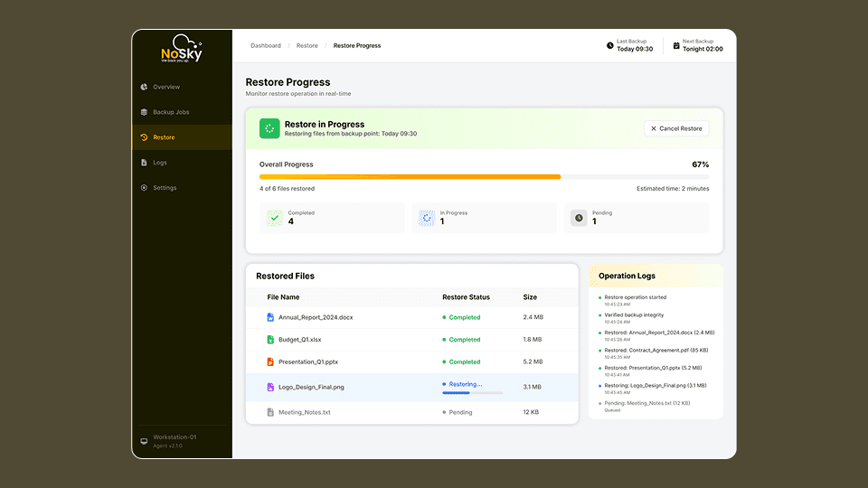The height and width of the screenshot is (488, 868).
Task: Go to Backup Jobs in sidebar
Action: tap(170, 112)
